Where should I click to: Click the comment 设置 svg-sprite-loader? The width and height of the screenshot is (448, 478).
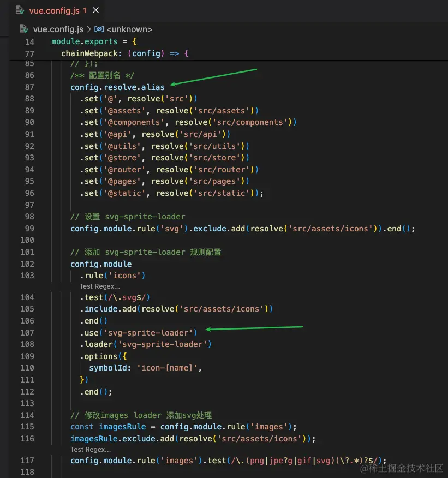click(x=128, y=217)
